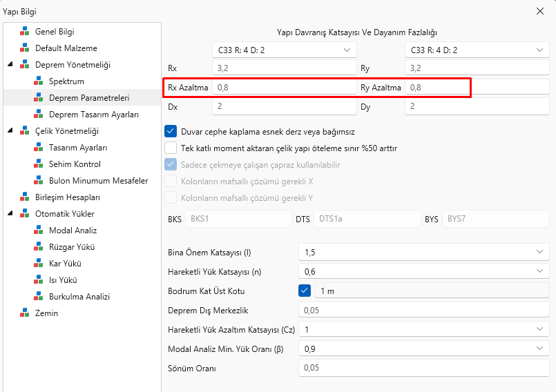
Task: Click the Genel Bilgi tree icon
Action: click(25, 32)
